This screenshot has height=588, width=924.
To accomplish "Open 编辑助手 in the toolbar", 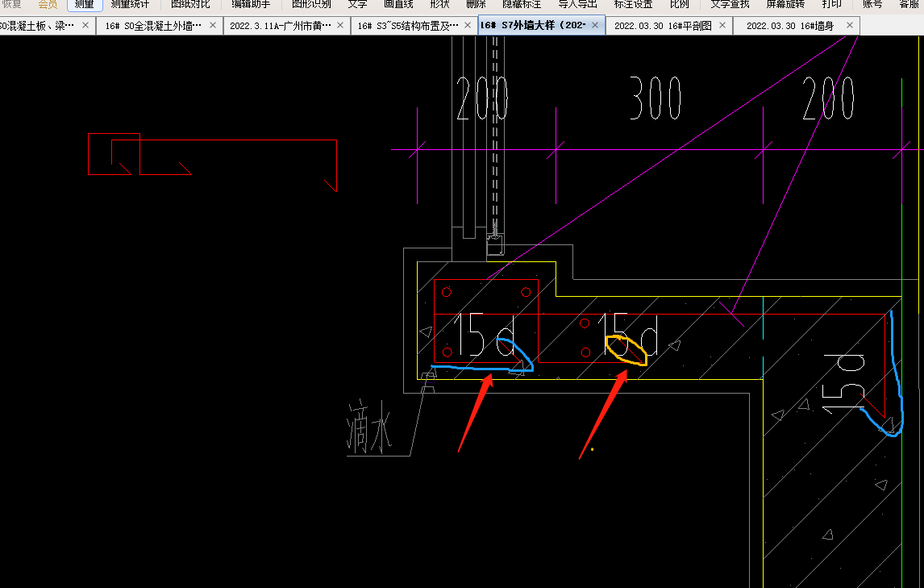I will [251, 4].
